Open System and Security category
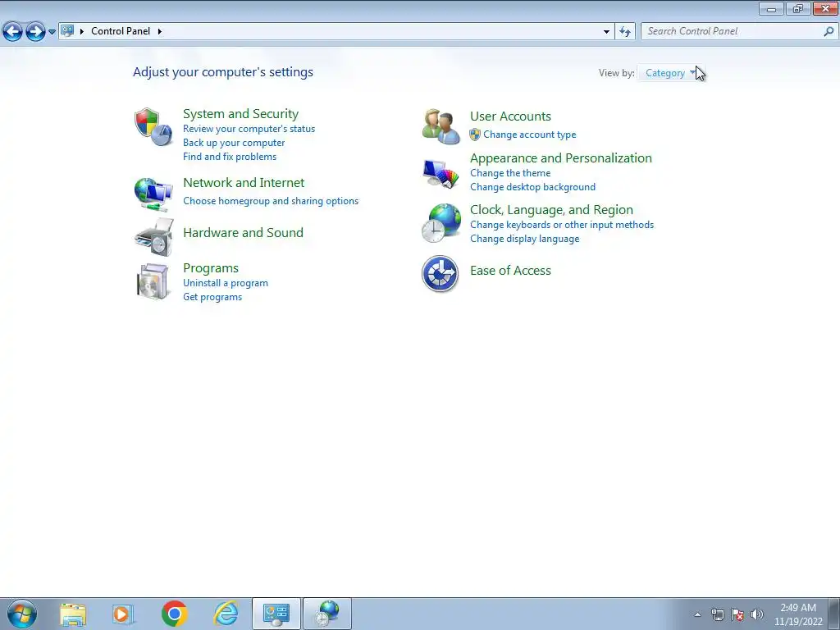Screen dimensions: 840x630 [240, 113]
